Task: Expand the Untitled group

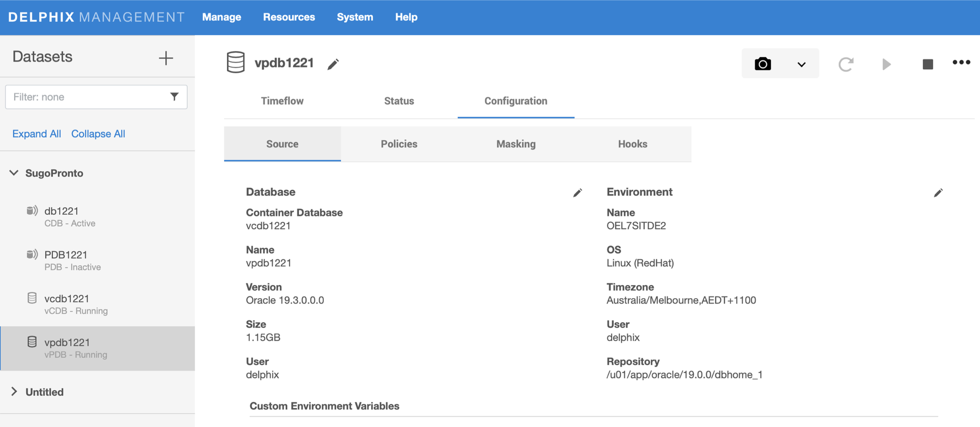Action: coord(14,392)
